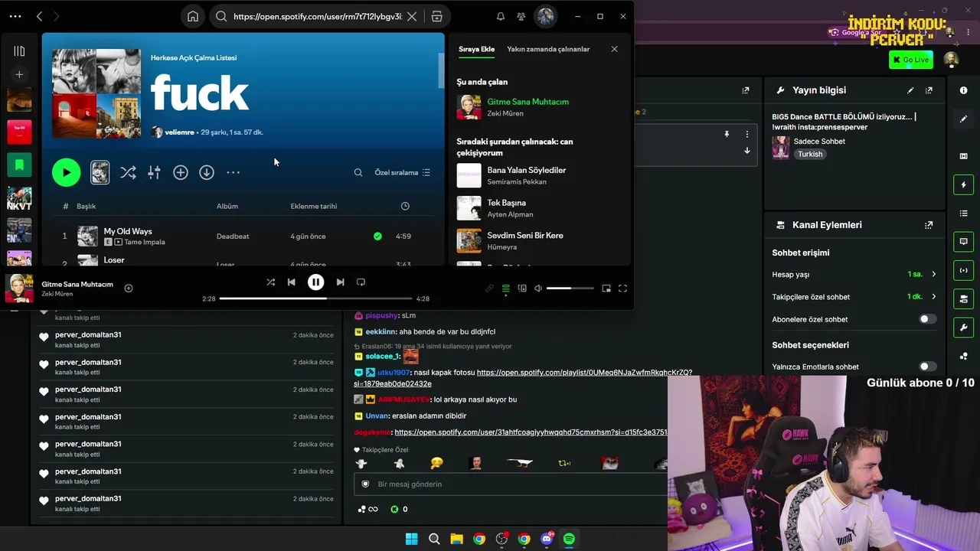Open the Spotify mini player
980x551 pixels.
point(606,289)
